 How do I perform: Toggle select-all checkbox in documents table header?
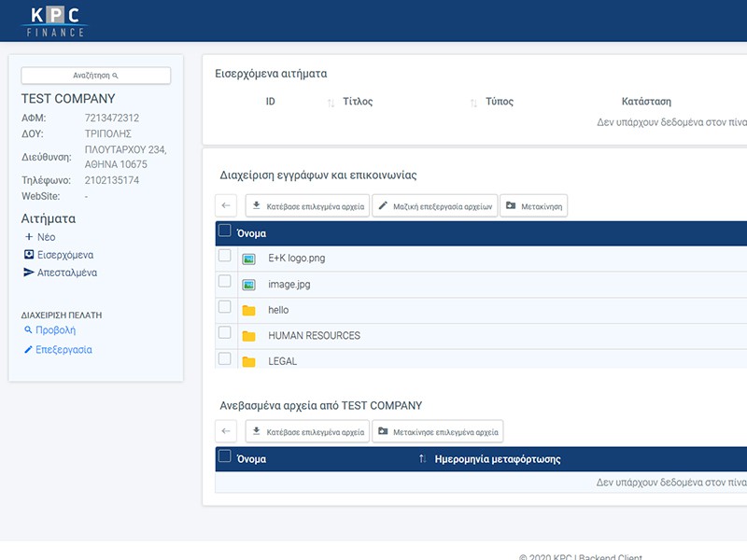pos(224,231)
